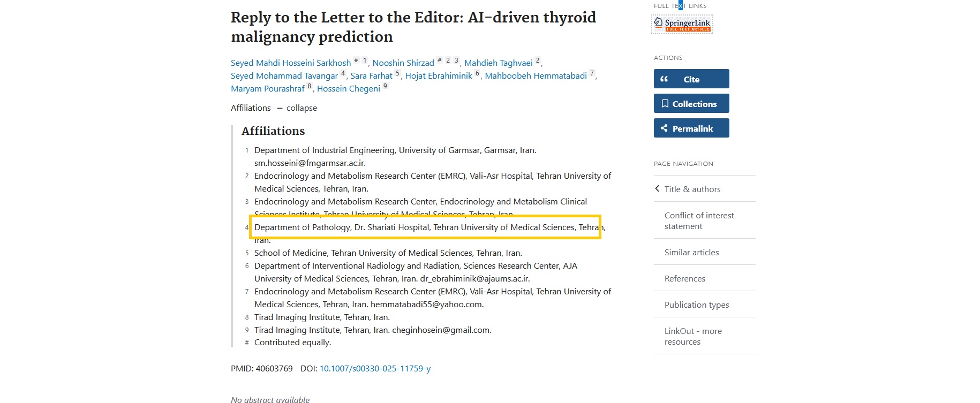Open the SpringerLink full-text article logo
980x403 pixels.
coord(682,24)
